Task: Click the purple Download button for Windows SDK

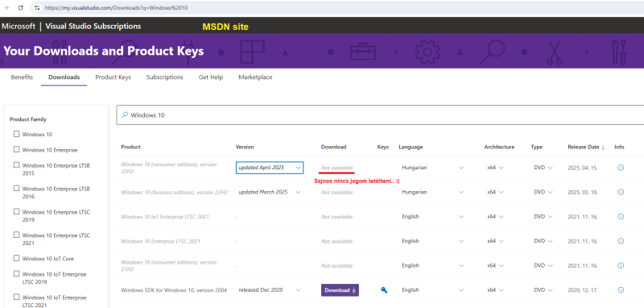Action: coord(340,290)
